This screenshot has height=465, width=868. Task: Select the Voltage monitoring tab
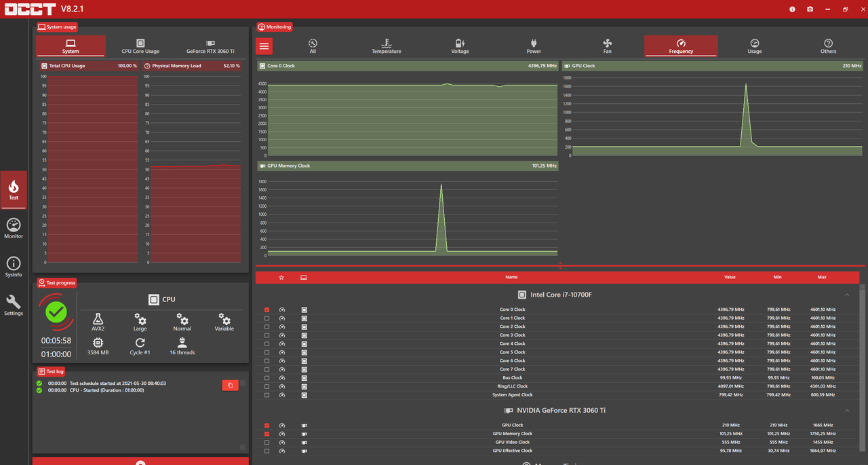(460, 46)
